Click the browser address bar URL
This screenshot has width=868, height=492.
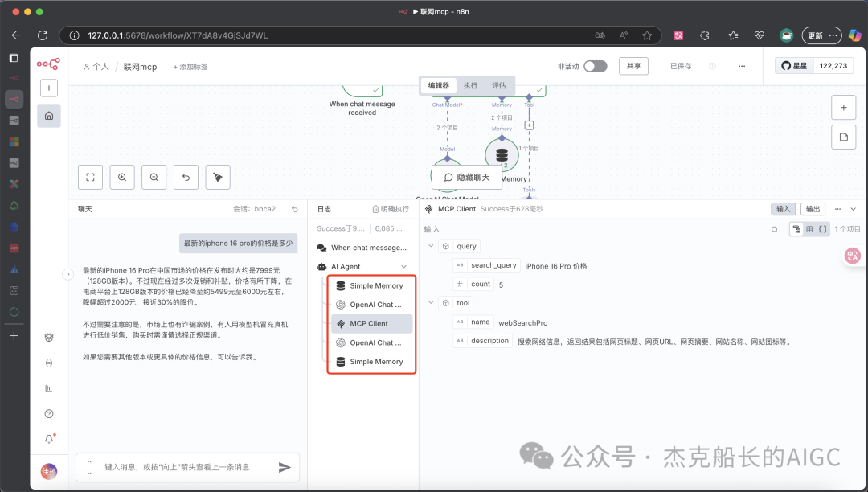[x=178, y=35]
